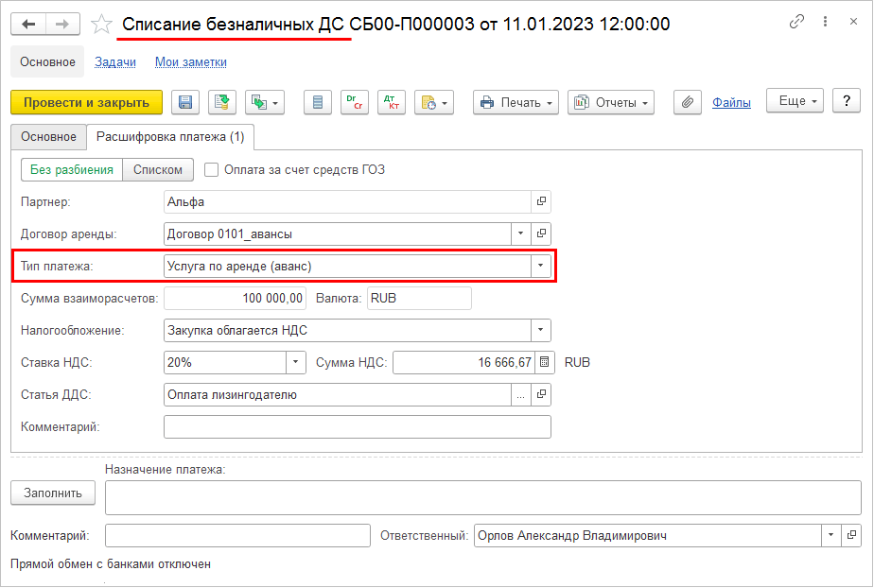Viewport: 874px width, 588px height.
Task: Open the Файлы link
Action: [731, 102]
